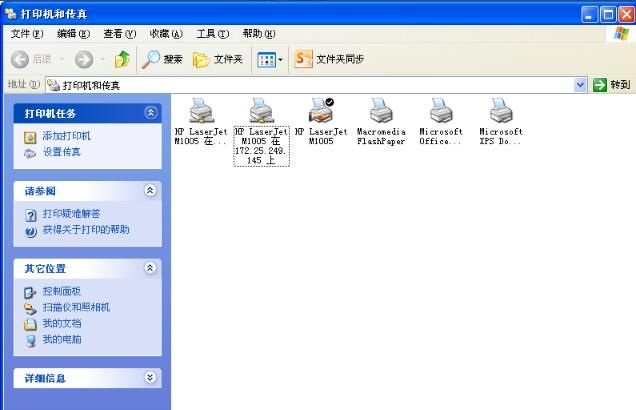Click the 打印机和传真 title bar icon
This screenshot has height=410, width=636.
tap(11, 13)
